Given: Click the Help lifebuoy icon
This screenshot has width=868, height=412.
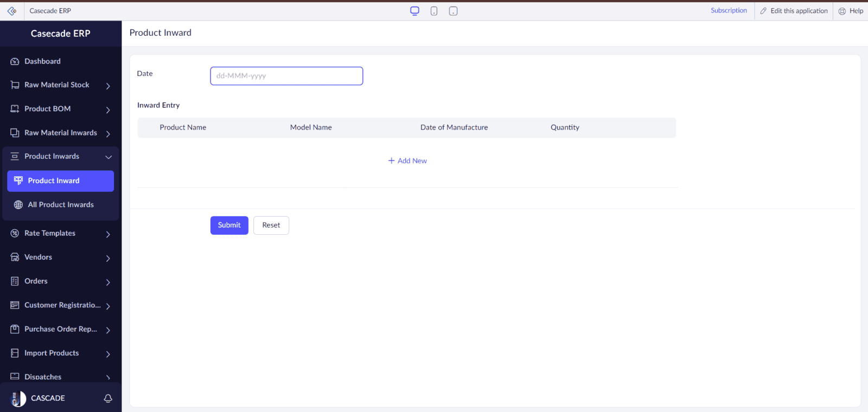Looking at the screenshot, I should [842, 11].
